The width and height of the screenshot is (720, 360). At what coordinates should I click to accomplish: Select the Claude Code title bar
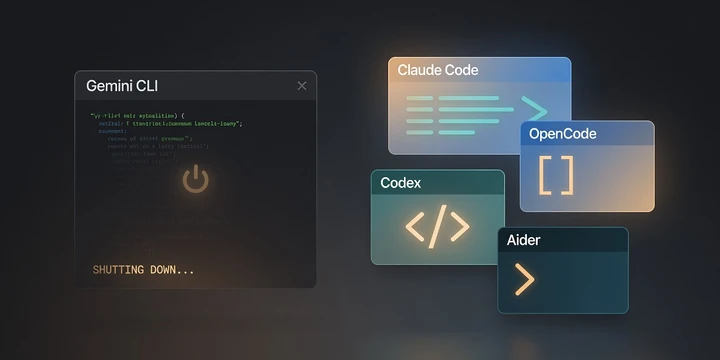click(479, 70)
